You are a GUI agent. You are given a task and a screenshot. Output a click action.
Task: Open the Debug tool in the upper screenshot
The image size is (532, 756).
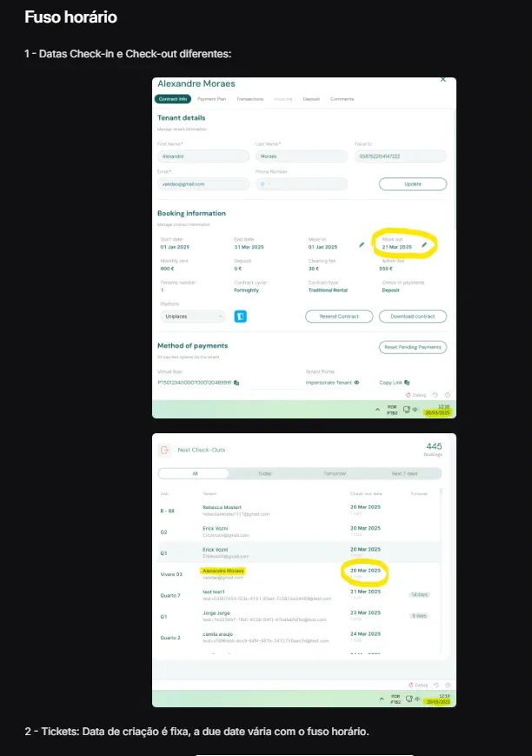coord(417,395)
